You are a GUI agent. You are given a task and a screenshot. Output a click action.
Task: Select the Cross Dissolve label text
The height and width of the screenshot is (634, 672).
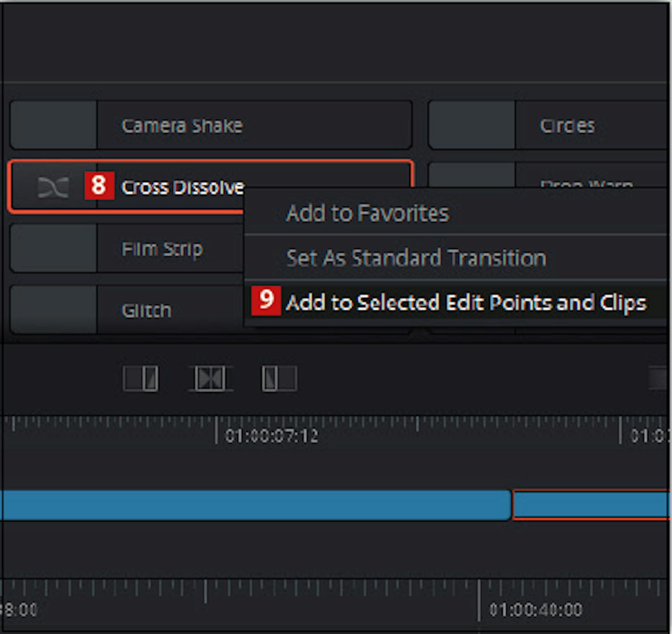click(182, 187)
